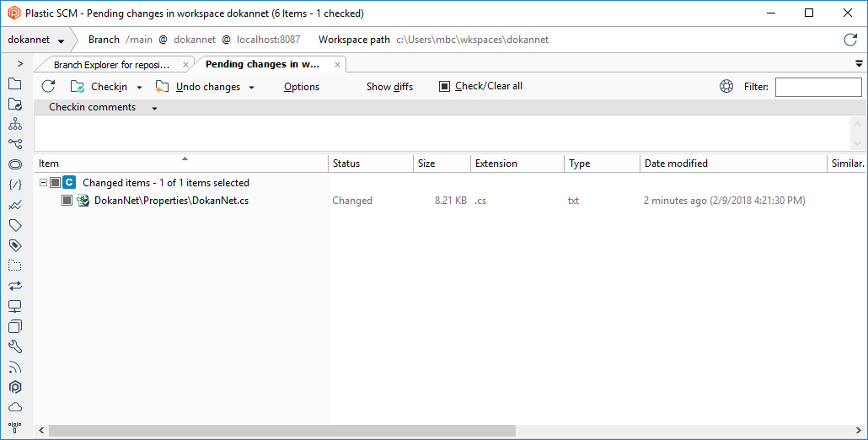Open the Undo changes dropdown arrow
Viewport: 868px width, 440px height.
point(251,88)
